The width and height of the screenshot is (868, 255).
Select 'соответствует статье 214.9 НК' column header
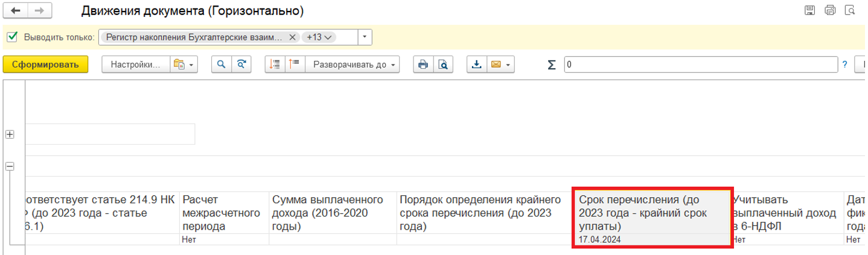click(102, 213)
